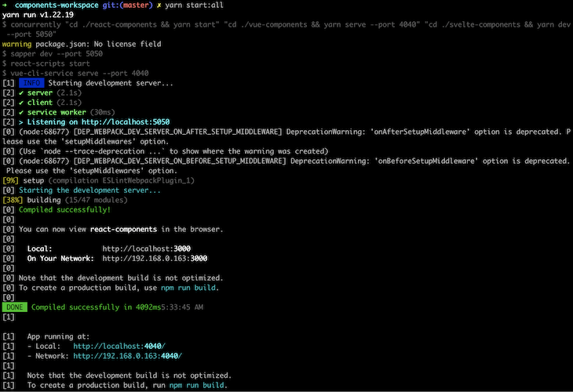573x392 pixels.
Task: Click 'npm run build' in the [0] process note
Action: 188,288
